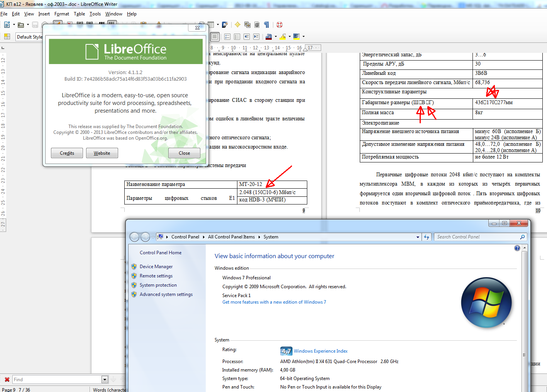The width and height of the screenshot is (547, 392).
Task: Expand the Default Style combo box
Action: (x=29, y=37)
